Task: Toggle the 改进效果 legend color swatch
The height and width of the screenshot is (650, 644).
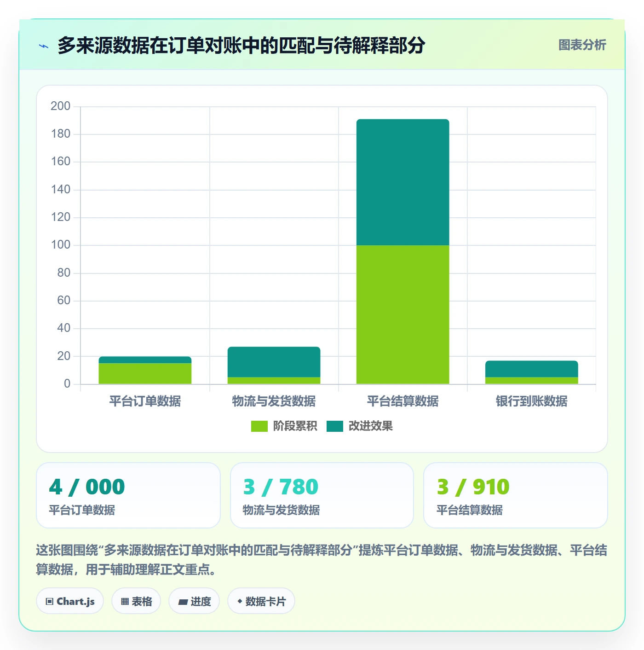Action: pyautogui.click(x=335, y=426)
